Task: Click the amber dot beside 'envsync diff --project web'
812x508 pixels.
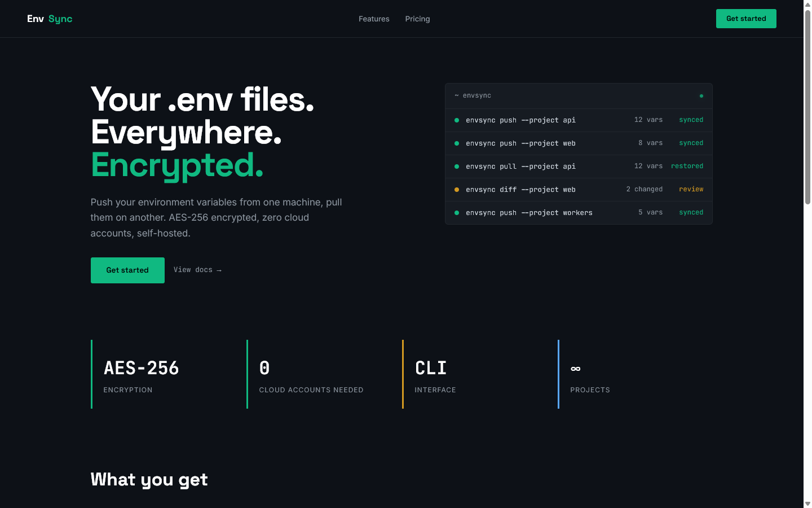Action: [x=457, y=190]
